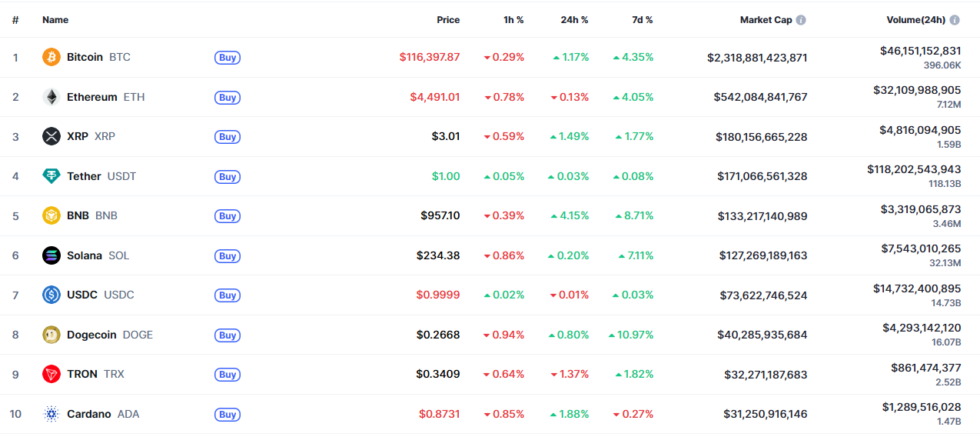Sort the table by Price column
This screenshot has width=980, height=437.
pyautogui.click(x=448, y=20)
